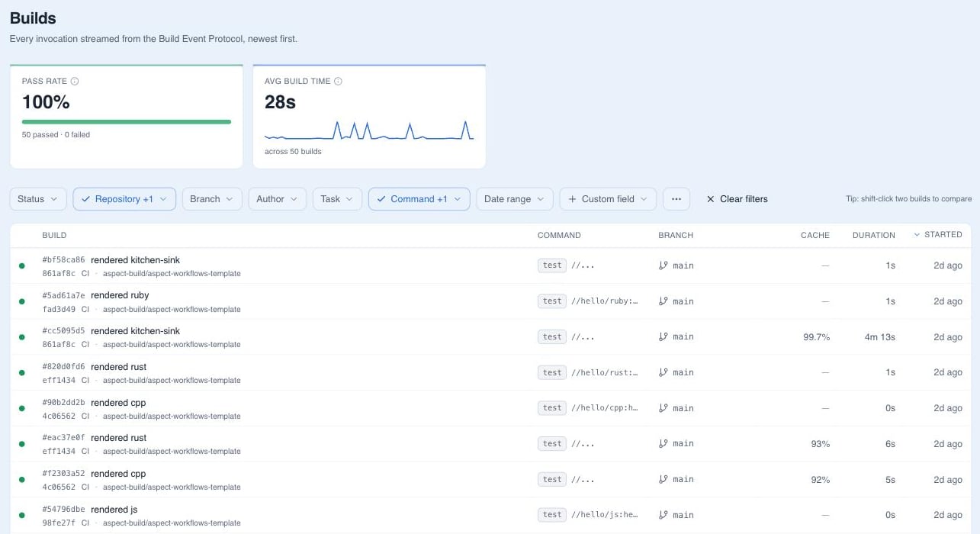Image resolution: width=980 pixels, height=534 pixels.
Task: Open build #820d0fd6 rendered rust
Action: point(490,373)
